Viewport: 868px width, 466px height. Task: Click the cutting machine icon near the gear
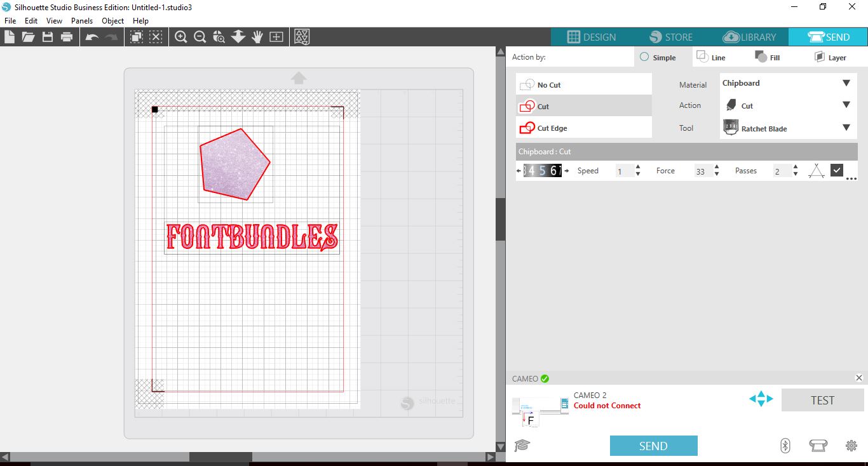817,446
